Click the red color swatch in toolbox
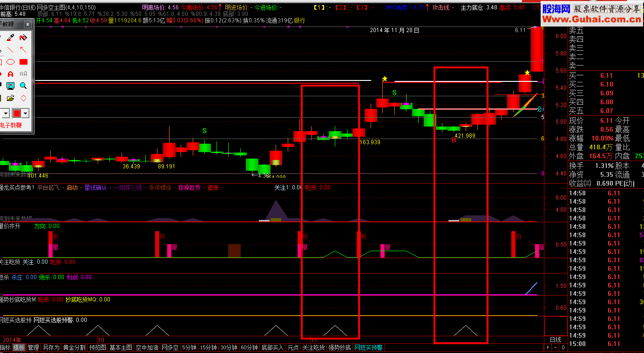Image resolution: width=644 pixels, height=353 pixels. click(17, 113)
